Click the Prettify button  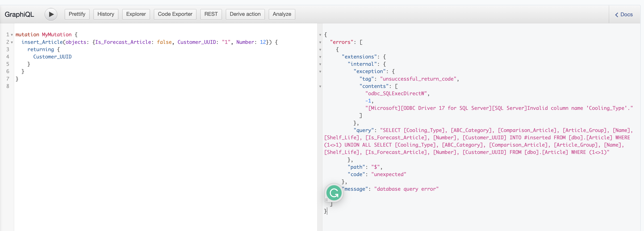pos(77,14)
